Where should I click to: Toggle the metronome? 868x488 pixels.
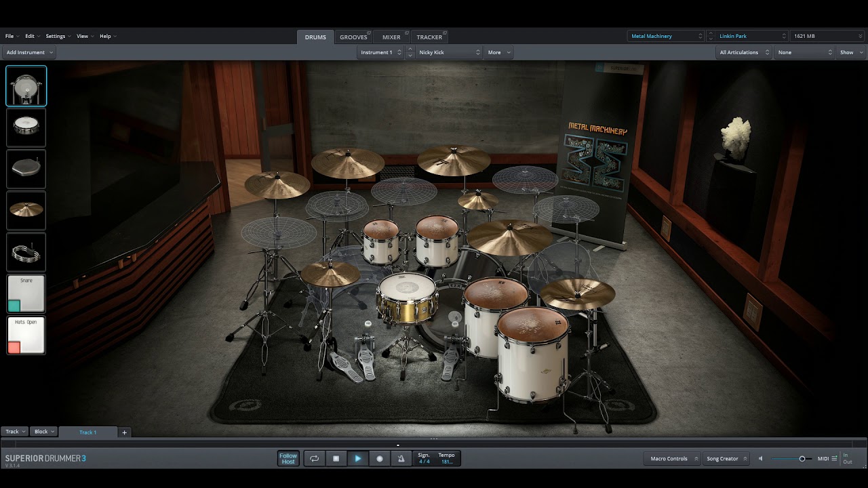[x=401, y=459]
